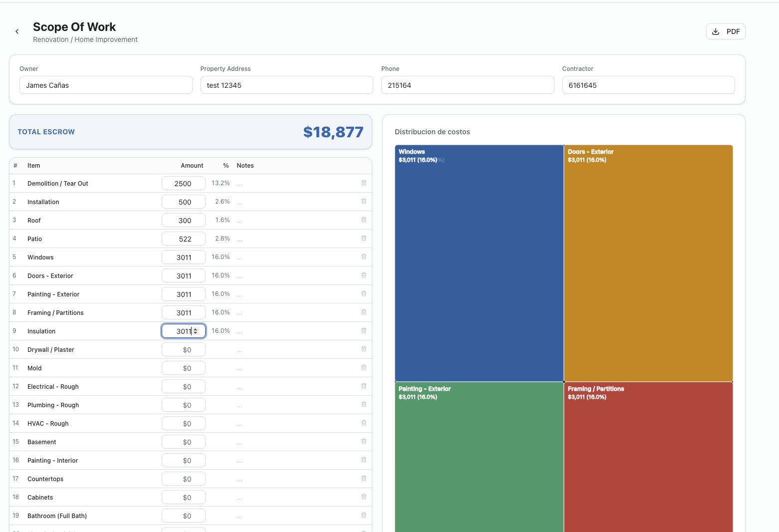Delete the HVAC - Rough row
The width and height of the screenshot is (779, 532).
[364, 423]
